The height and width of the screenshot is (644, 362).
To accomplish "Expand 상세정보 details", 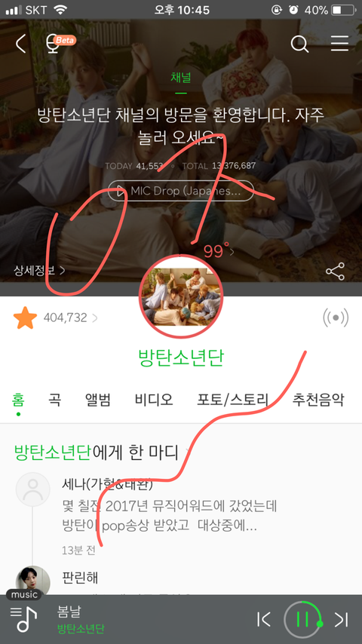I will pyautogui.click(x=39, y=270).
